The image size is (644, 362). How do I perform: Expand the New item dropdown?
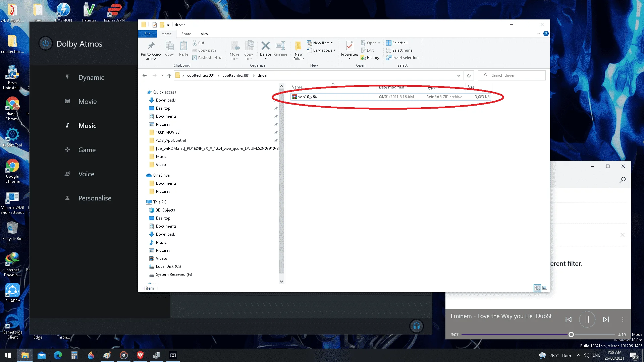320,43
